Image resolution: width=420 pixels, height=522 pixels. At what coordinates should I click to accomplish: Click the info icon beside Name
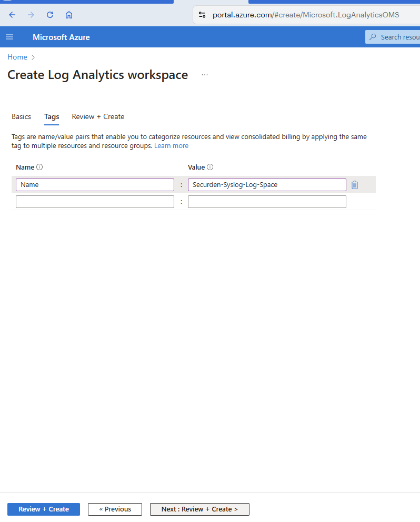click(x=39, y=167)
